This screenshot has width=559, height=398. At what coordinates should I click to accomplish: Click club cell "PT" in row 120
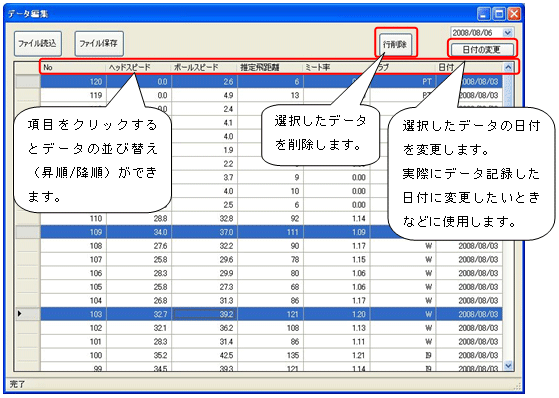coord(403,82)
